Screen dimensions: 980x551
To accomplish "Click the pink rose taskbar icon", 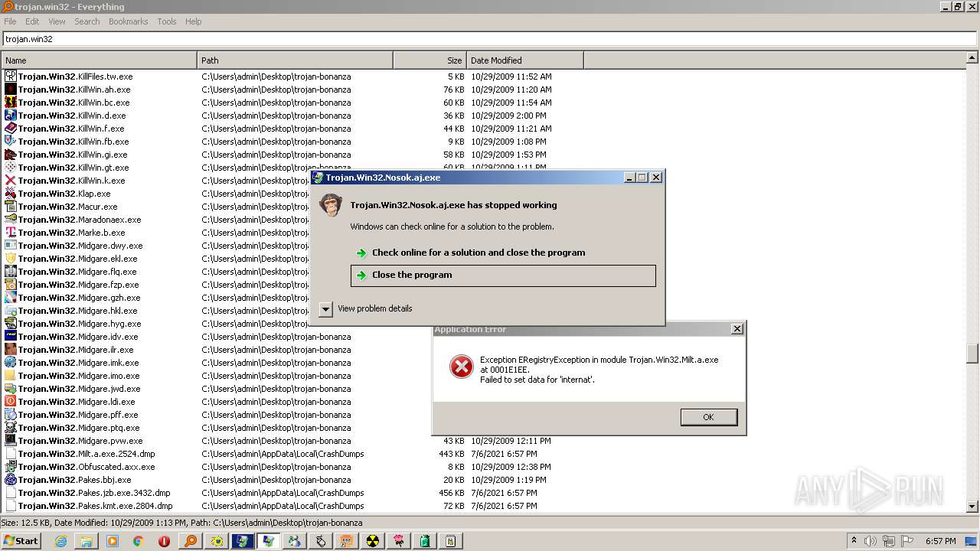I will [x=398, y=541].
